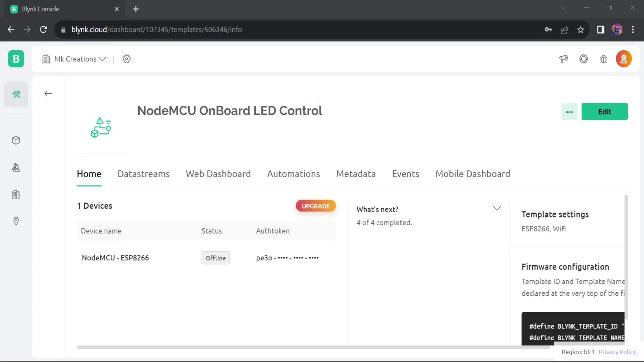Open the Developer Zone tools icon
Screen dimensions: 644x362
(x=16, y=94)
